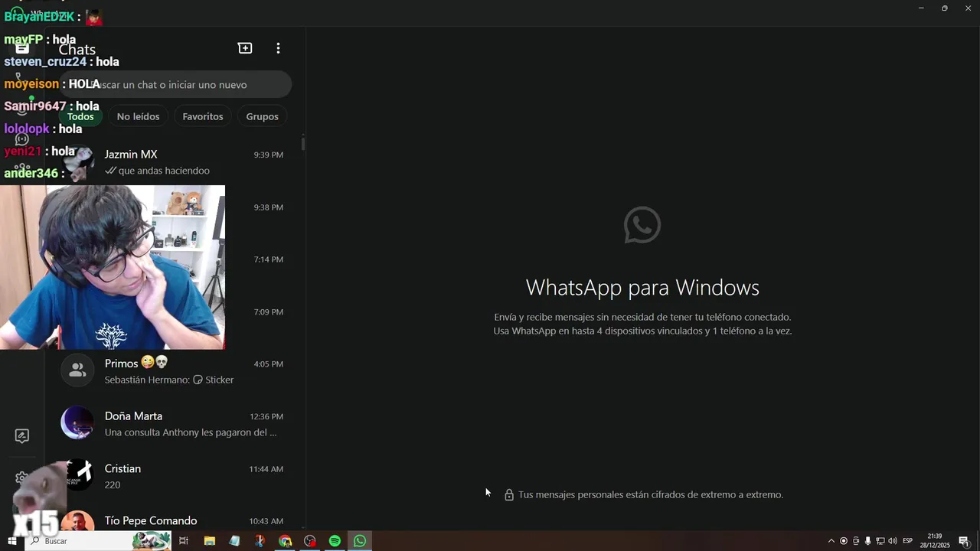Show only Grupos chats
The width and height of the screenshot is (980, 551).
(x=262, y=116)
